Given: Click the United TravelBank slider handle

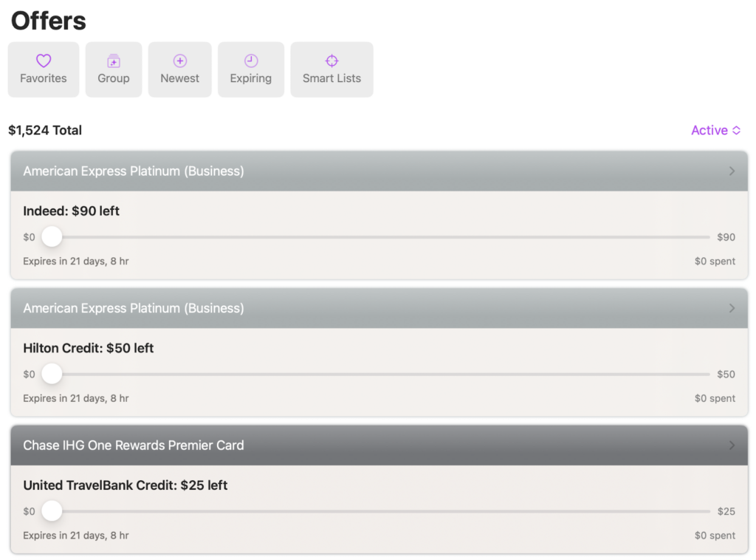Looking at the screenshot, I should click(52, 511).
